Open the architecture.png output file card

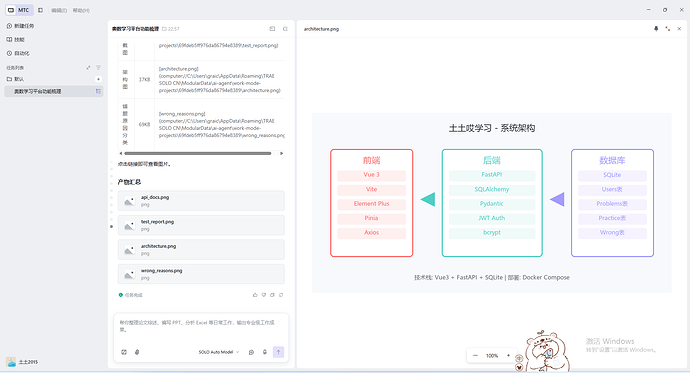[x=201, y=250]
